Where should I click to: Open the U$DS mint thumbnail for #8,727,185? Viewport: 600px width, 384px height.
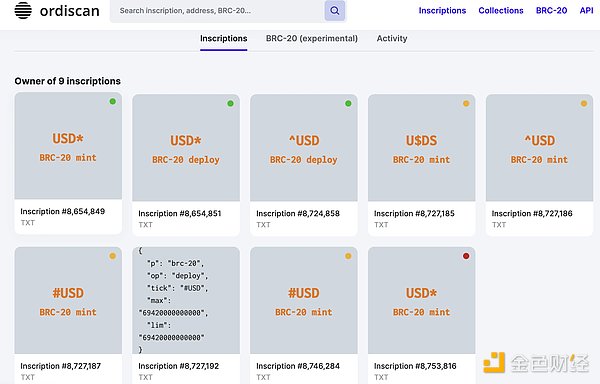[x=422, y=148]
